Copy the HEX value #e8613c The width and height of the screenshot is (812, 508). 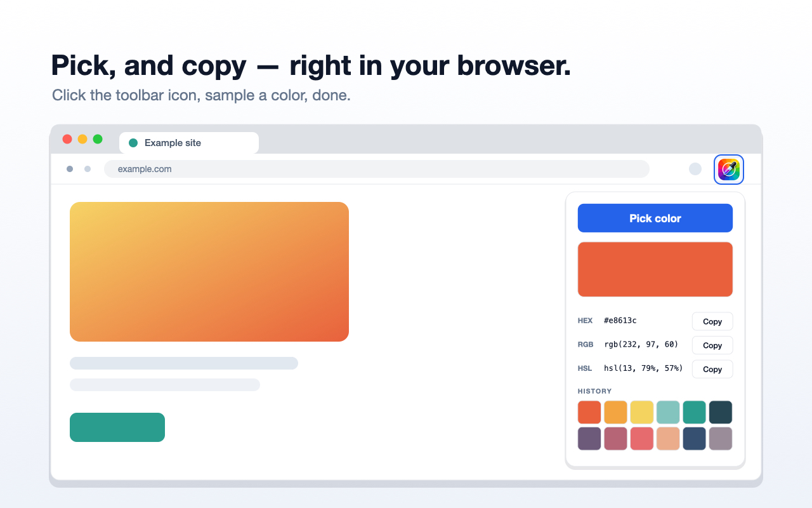coord(712,321)
